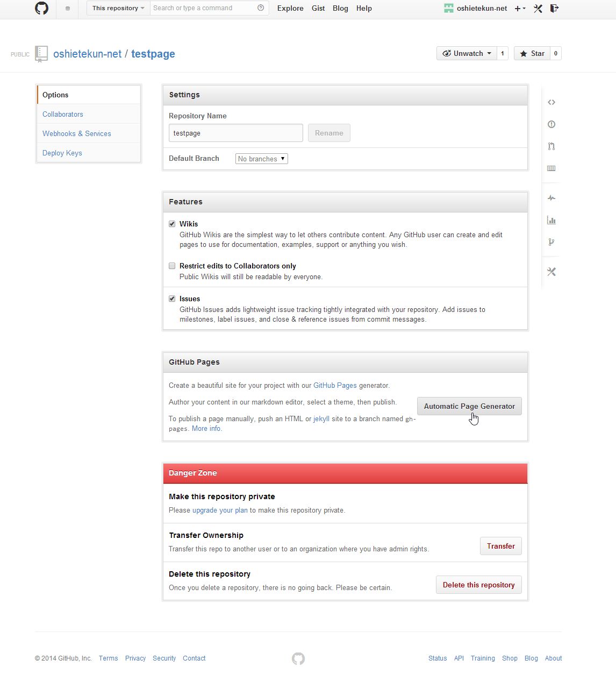This screenshot has height=674, width=616.
Task: Open the Security footer link
Action: tap(164, 658)
